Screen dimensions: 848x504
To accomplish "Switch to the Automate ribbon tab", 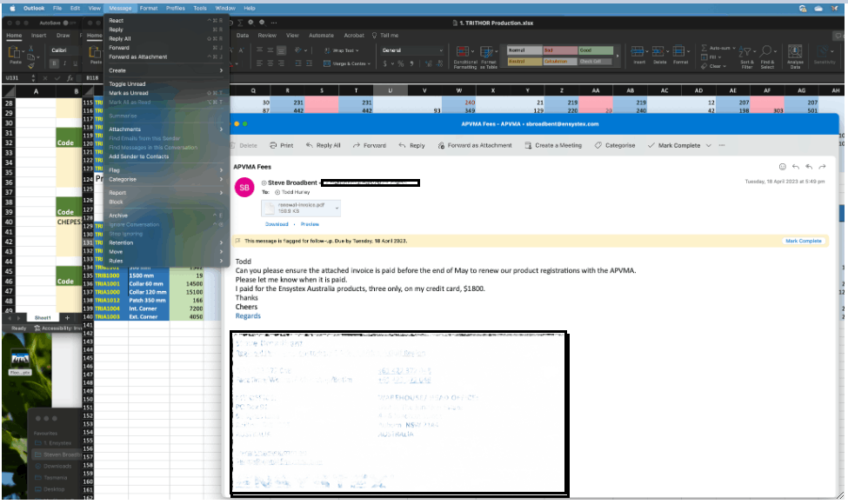I will click(x=321, y=35).
